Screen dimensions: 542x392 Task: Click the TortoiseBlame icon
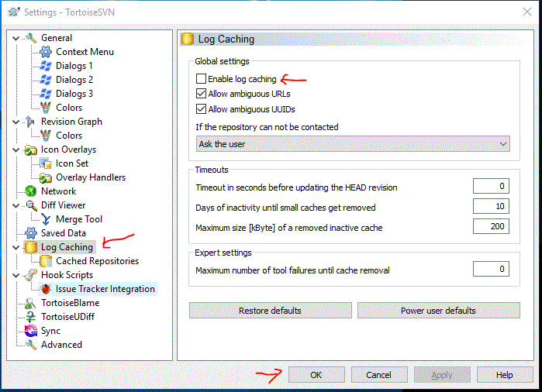[x=30, y=303]
